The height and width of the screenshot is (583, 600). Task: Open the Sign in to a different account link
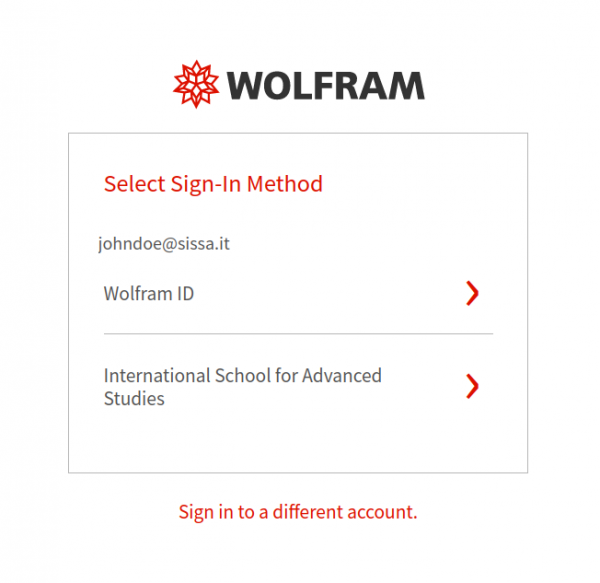click(x=298, y=512)
